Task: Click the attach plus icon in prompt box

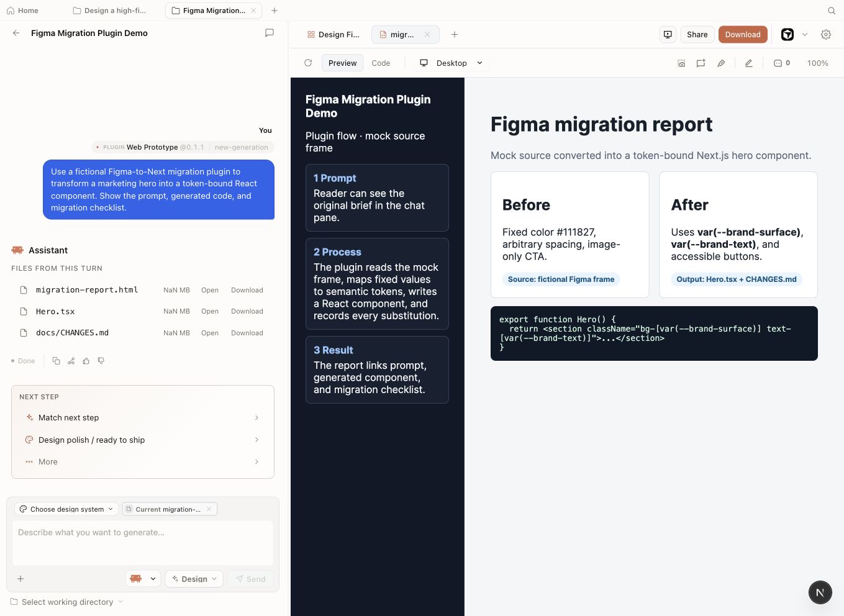Action: pos(20,579)
